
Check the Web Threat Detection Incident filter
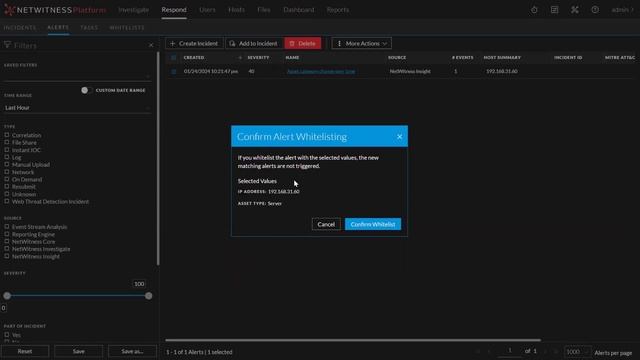7,201
